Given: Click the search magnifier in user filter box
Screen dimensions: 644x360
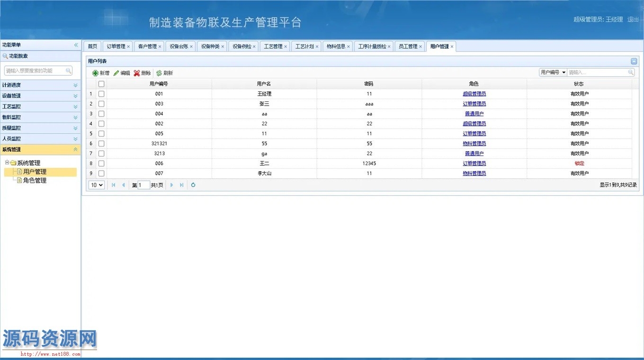Looking at the screenshot, I should click(x=631, y=72).
